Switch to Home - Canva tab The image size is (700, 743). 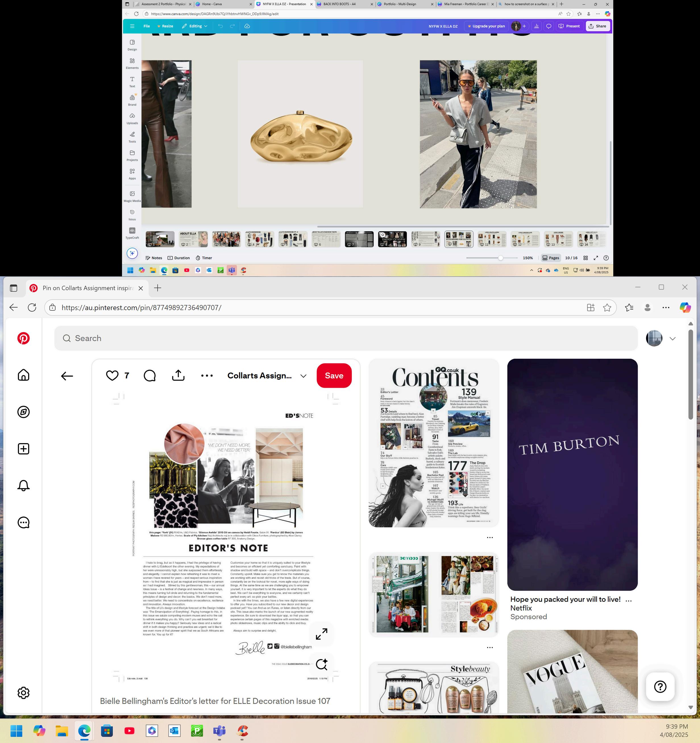tap(223, 4)
